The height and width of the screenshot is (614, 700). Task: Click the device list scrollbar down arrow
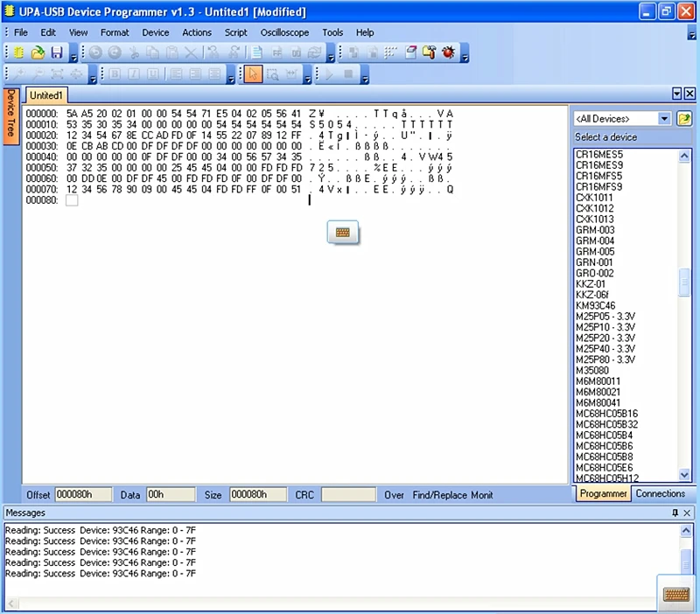tap(684, 474)
